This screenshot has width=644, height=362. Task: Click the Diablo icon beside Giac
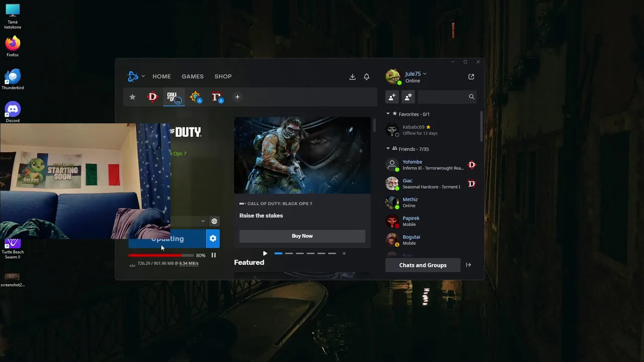point(471,184)
